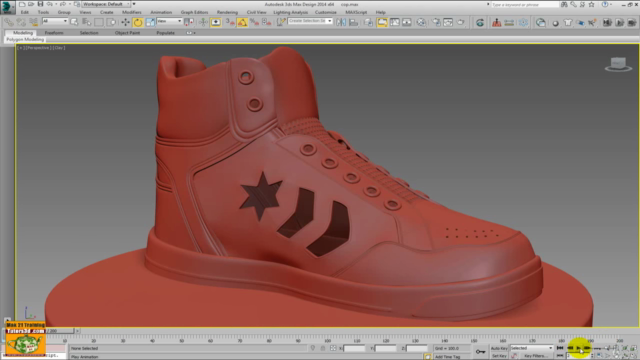This screenshot has height=360, width=640.
Task: Open the selection filter 'All' dropdown
Action: pos(55,21)
